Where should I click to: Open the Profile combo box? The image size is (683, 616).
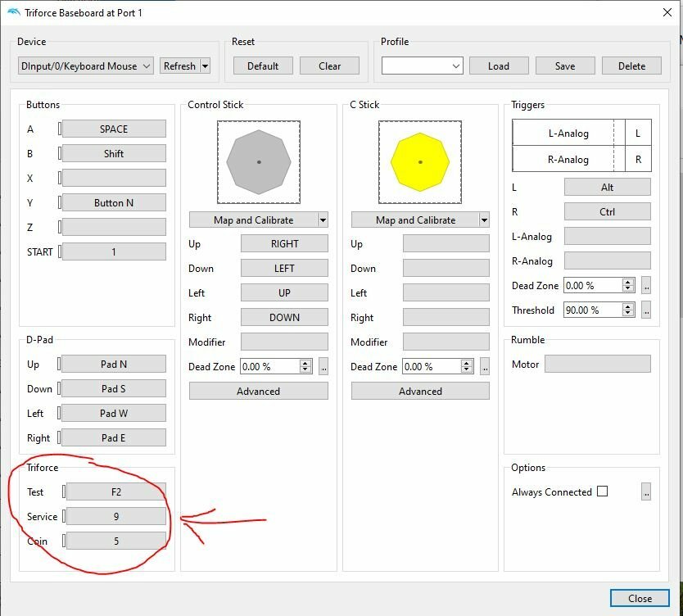point(422,66)
